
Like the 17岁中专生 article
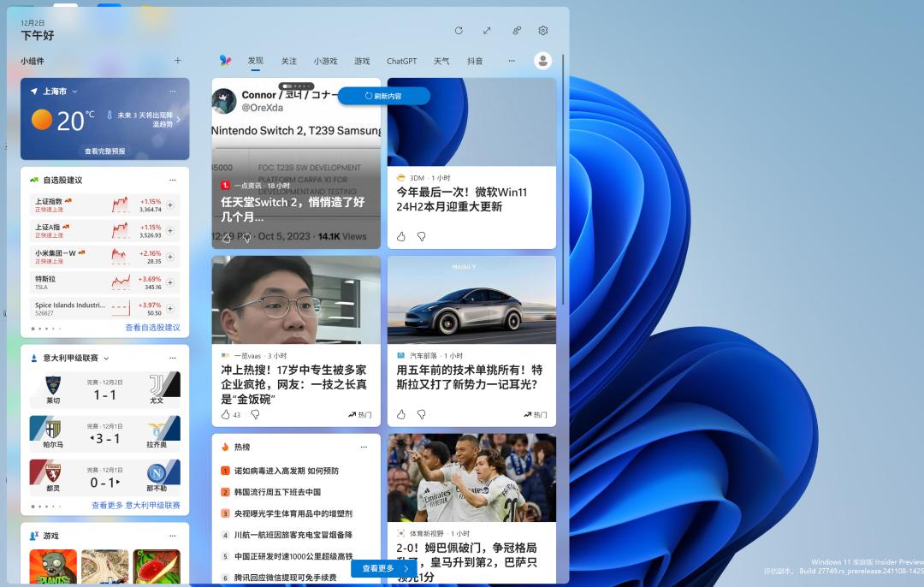[x=226, y=415]
